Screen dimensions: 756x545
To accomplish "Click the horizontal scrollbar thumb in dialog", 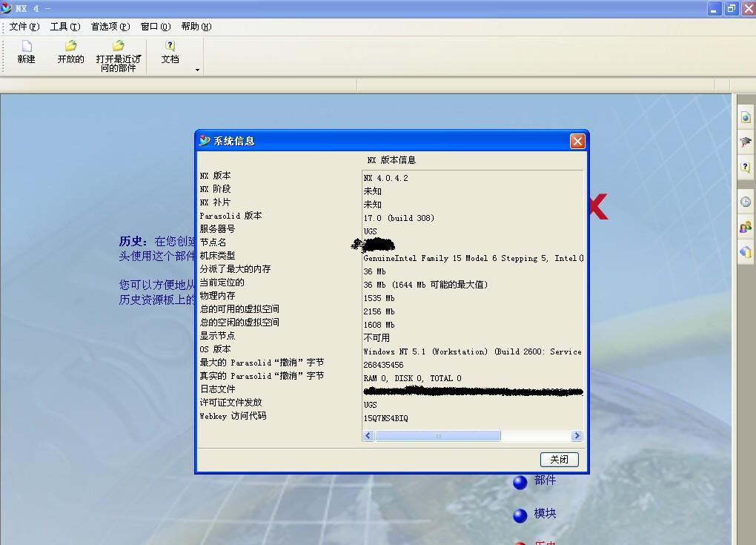I will tap(438, 436).
